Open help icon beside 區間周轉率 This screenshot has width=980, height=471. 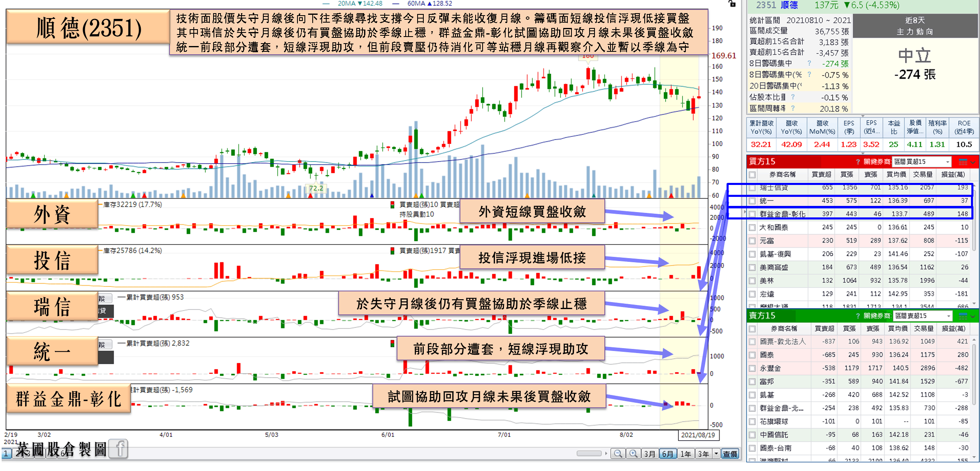[x=793, y=108]
